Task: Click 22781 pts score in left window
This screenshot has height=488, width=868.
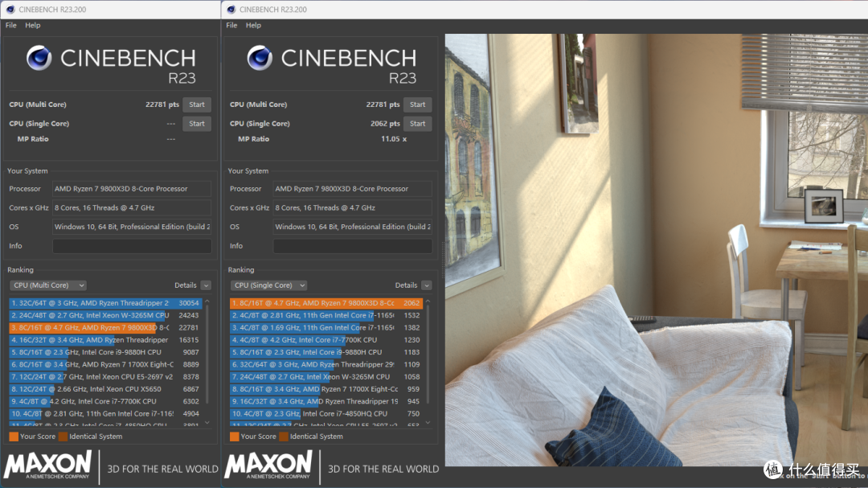Action: [x=162, y=105]
